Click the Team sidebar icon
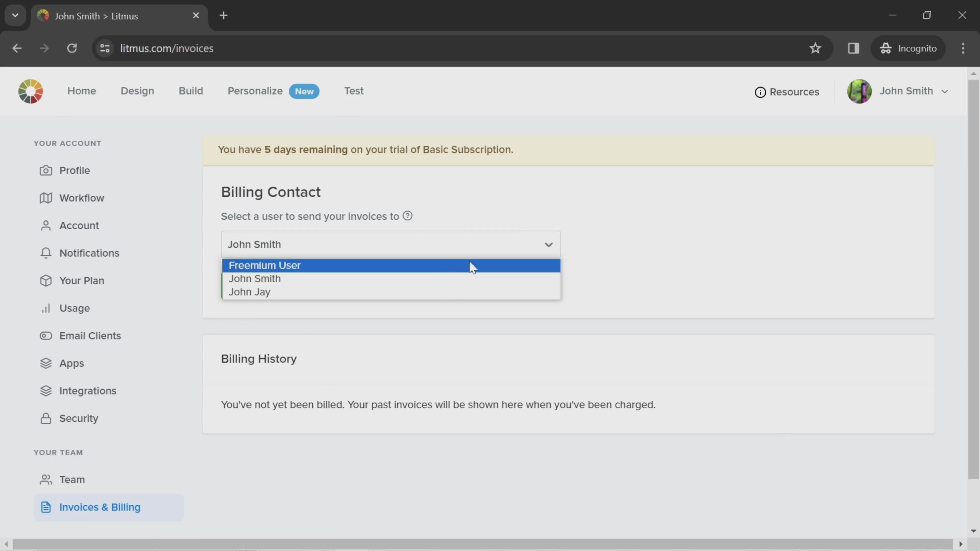Image resolution: width=980 pixels, height=551 pixels. coord(46,479)
